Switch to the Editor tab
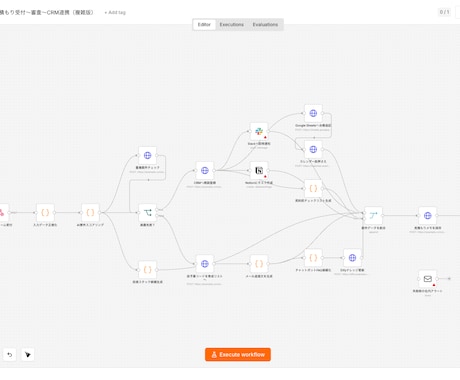The height and width of the screenshot is (380, 460). click(x=204, y=25)
